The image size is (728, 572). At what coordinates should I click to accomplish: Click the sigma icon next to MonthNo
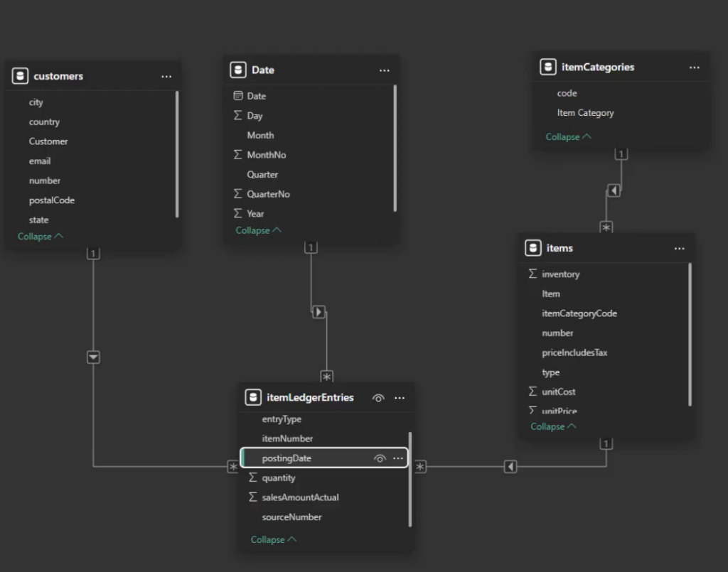[237, 154]
